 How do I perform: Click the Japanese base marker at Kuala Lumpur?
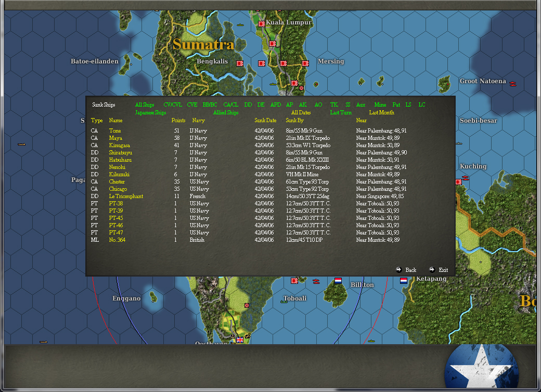(261, 23)
